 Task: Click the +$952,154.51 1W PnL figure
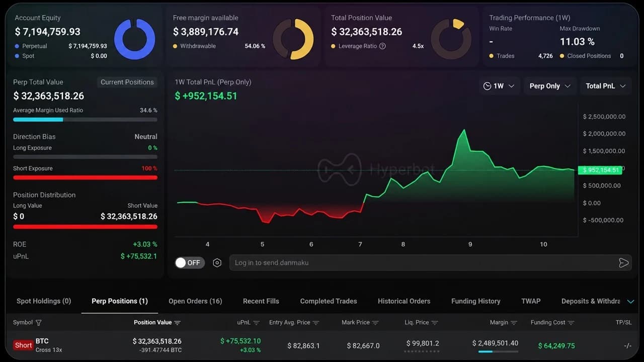[206, 96]
